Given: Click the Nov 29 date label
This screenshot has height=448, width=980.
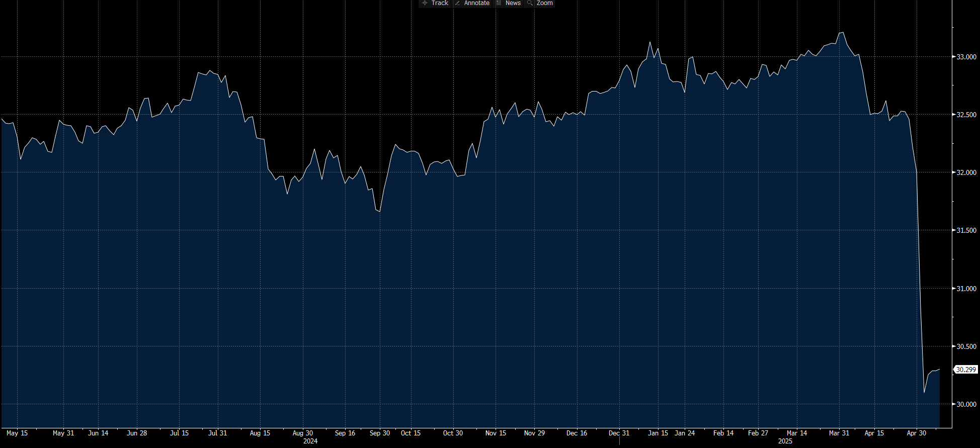Looking at the screenshot, I should coord(534,433).
